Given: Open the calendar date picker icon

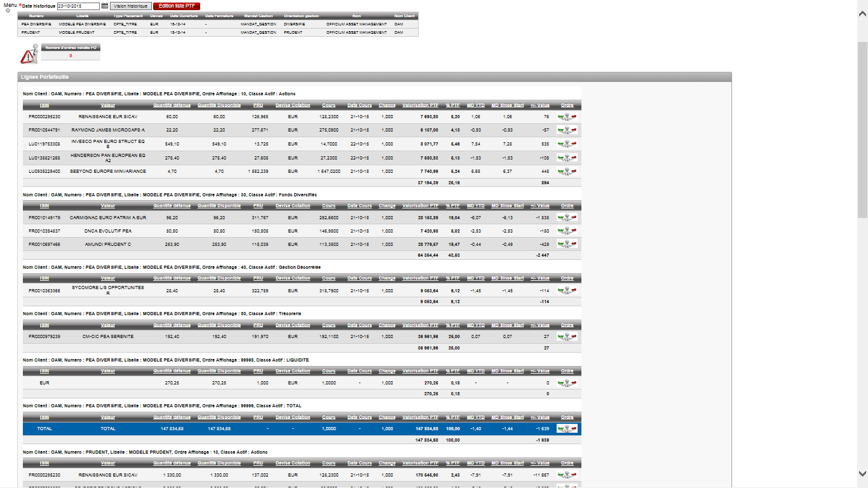Looking at the screenshot, I should 105,6.
